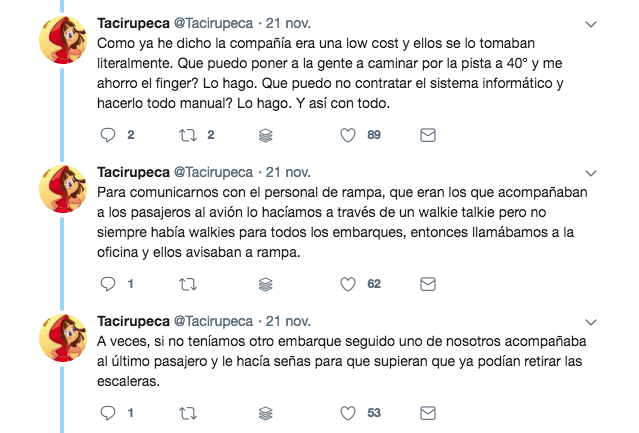Like the tweet with 62 likes

click(x=348, y=284)
